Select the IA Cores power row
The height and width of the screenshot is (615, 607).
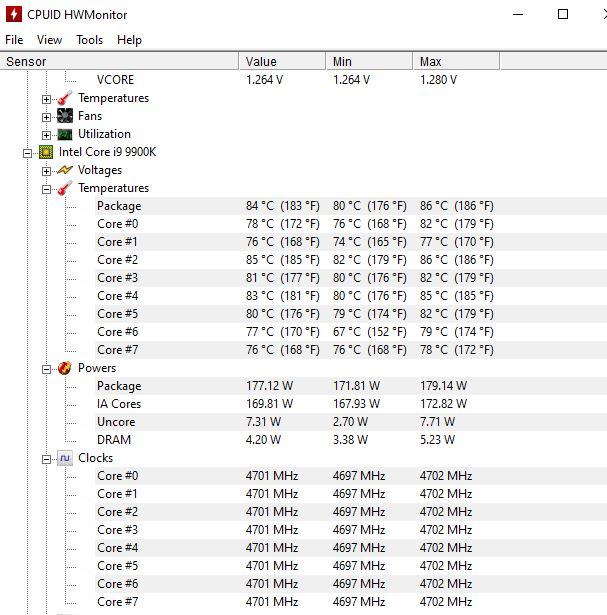coord(119,404)
